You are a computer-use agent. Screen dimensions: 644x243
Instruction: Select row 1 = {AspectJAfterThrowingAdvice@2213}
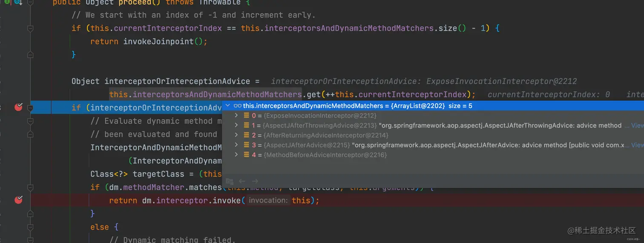point(433,125)
